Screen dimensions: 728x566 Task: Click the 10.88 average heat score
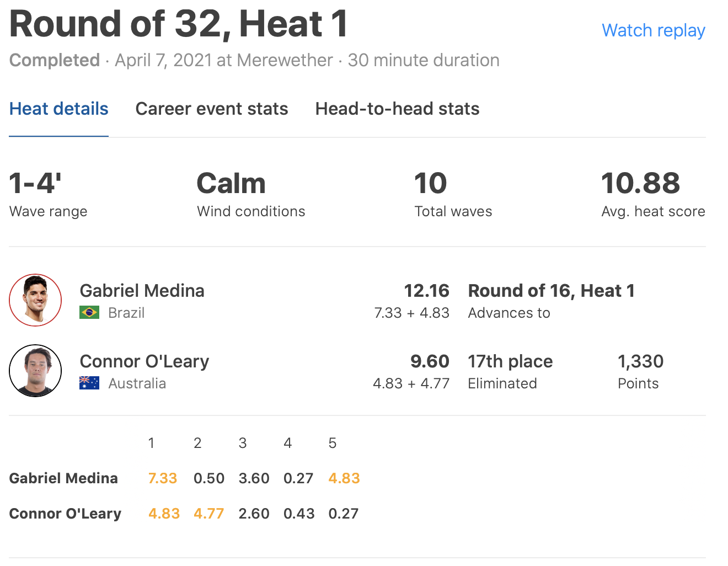click(x=640, y=184)
